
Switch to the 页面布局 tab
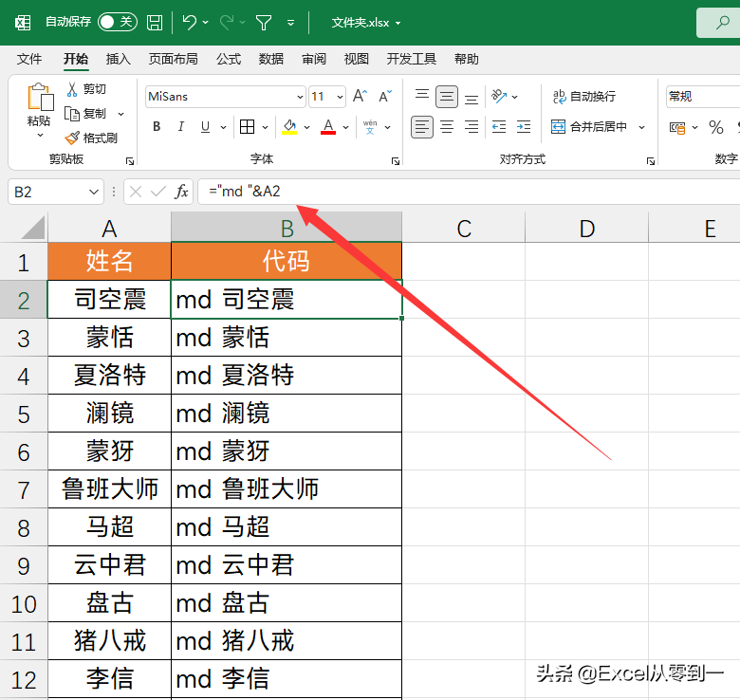[x=174, y=59]
